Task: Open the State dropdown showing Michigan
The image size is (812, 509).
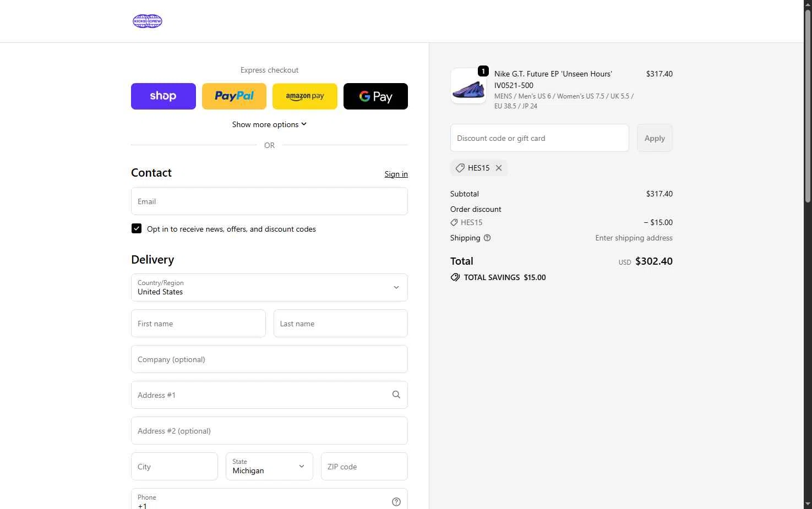Action: 269,466
